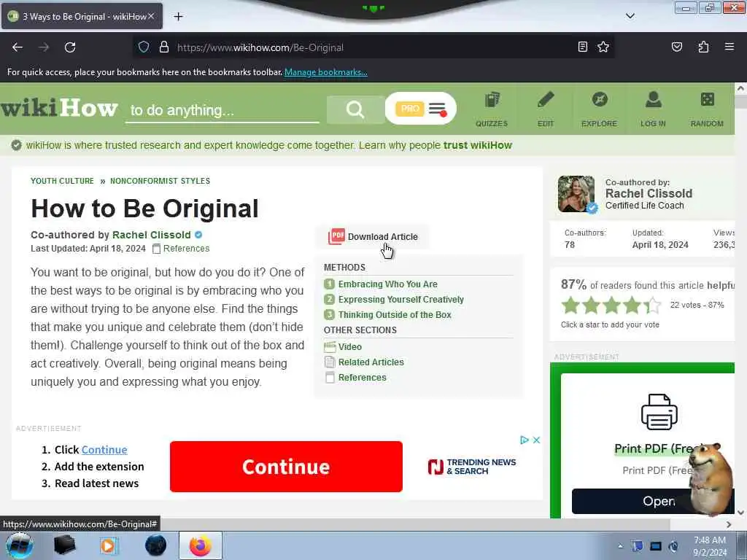Screen dimensions: 747x560
Task: Open Firefox application hamburger menu
Action: [x=729, y=47]
